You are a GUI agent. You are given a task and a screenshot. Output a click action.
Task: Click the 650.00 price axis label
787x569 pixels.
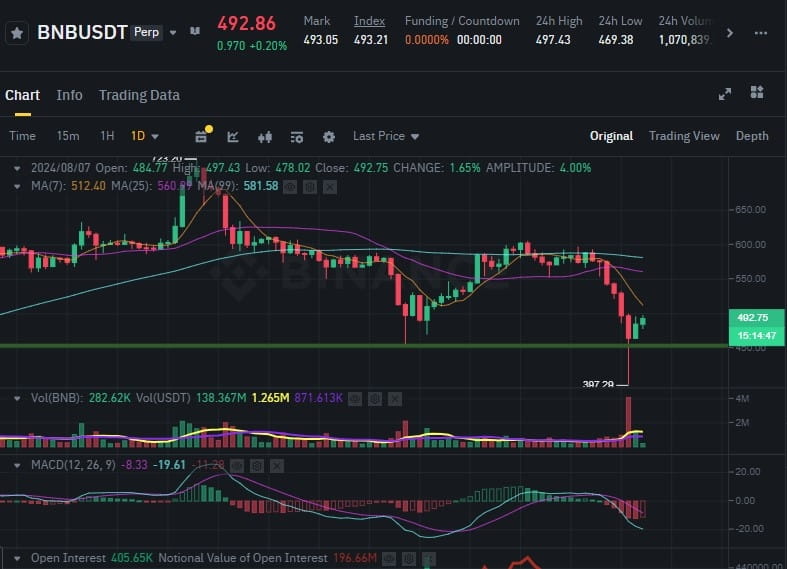750,210
